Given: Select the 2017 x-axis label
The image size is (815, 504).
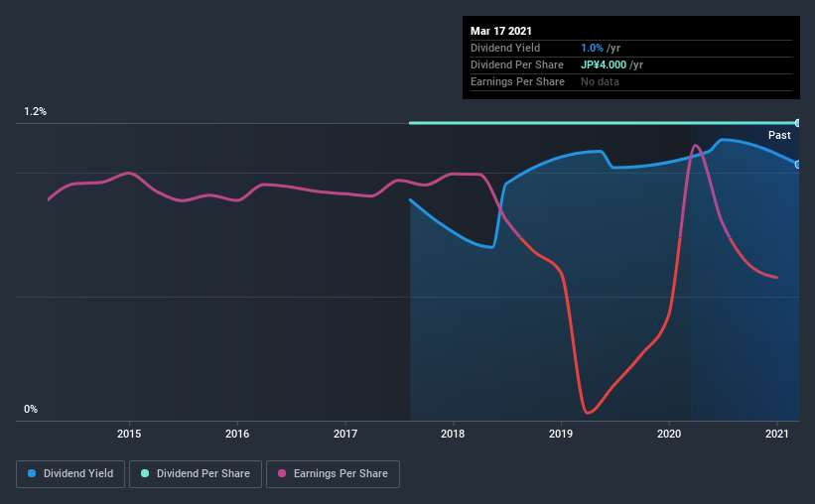Looking at the screenshot, I should 345,434.
